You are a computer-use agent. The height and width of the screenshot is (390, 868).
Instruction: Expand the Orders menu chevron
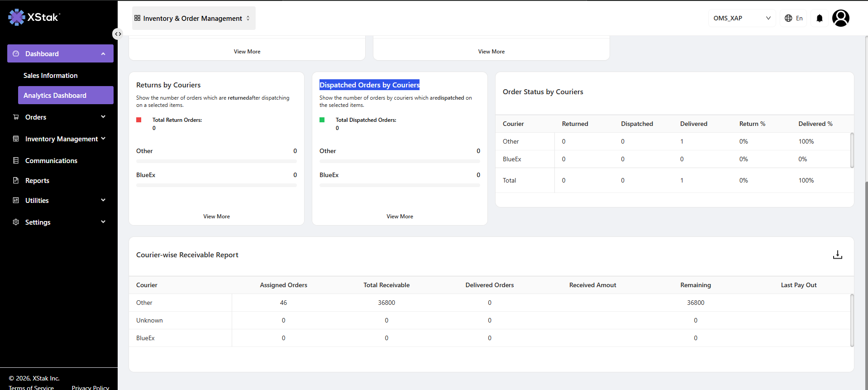pos(103,117)
